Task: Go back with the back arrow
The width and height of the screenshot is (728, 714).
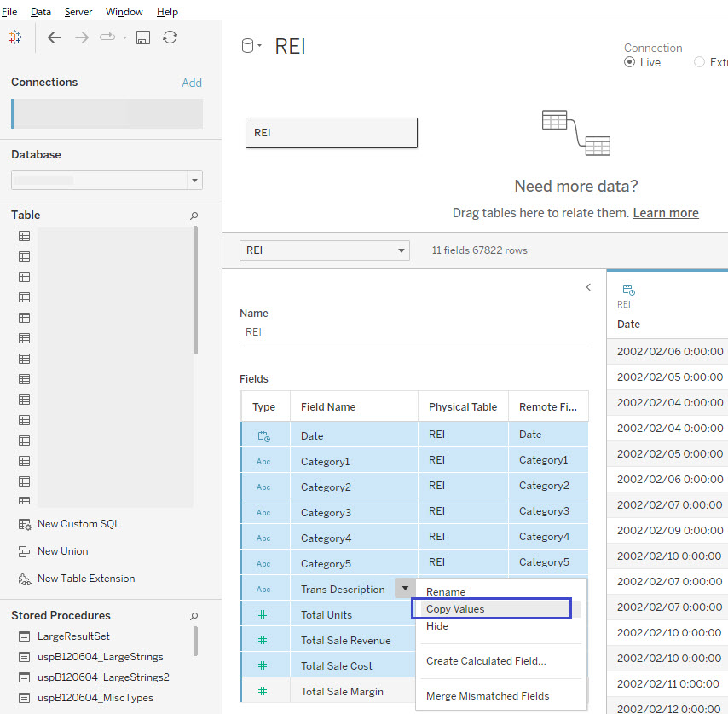Action: pos(55,37)
